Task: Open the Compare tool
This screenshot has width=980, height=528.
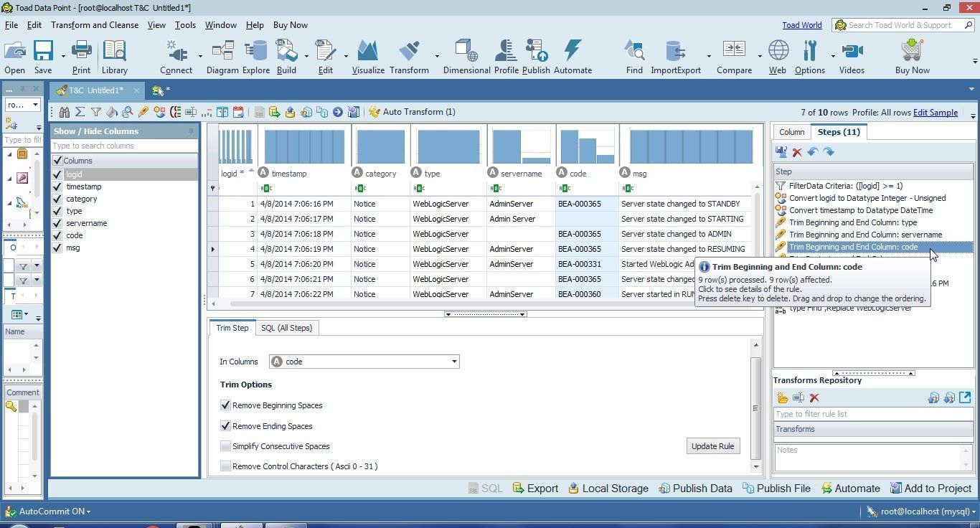Action: (733, 57)
